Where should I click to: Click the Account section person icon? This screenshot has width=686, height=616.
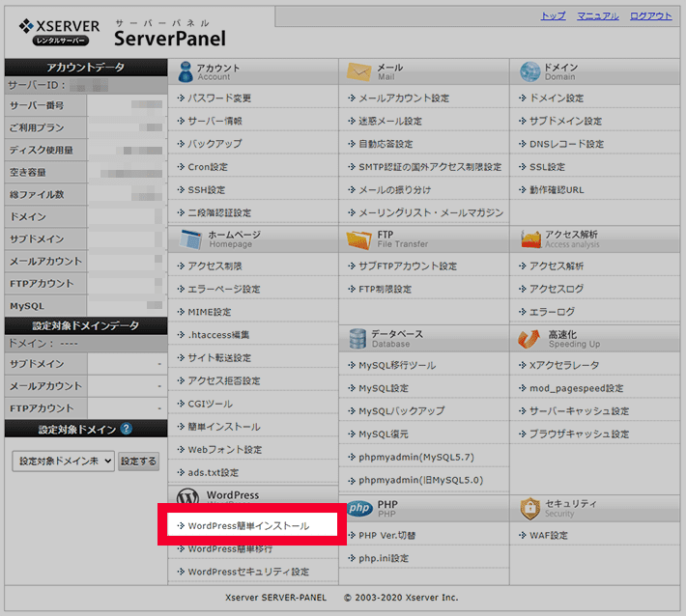(186, 72)
